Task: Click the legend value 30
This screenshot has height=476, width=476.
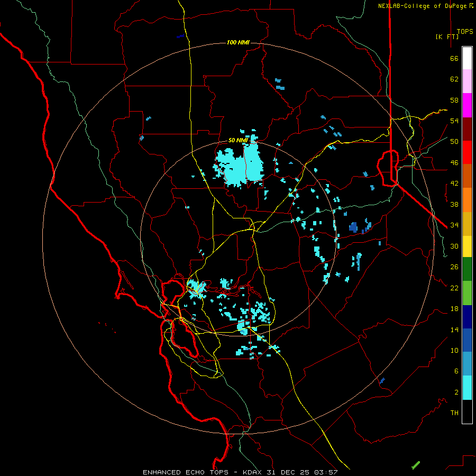Action: tap(454, 246)
